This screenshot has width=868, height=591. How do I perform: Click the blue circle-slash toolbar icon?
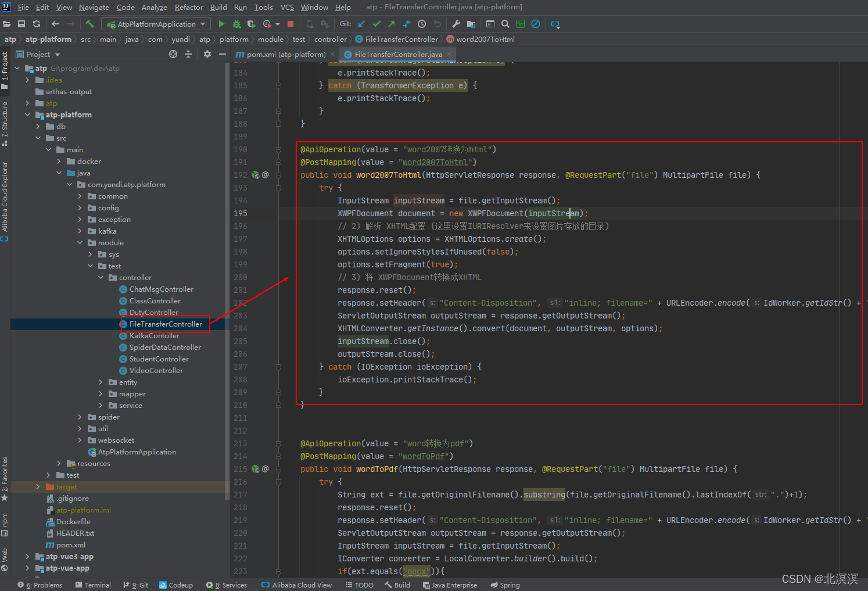point(536,24)
